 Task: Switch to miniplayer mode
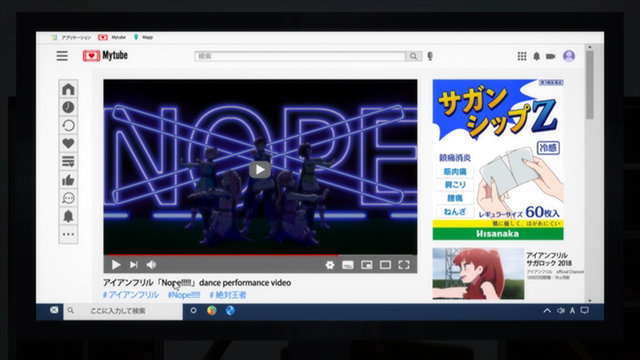(x=367, y=265)
